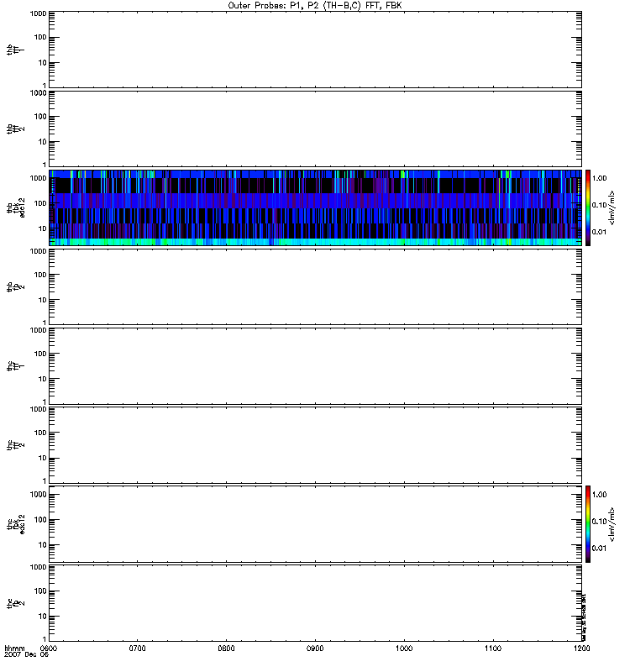Click the '100' y-tick of the thb spectrogram panel
Screen dimensions: 630x672
coord(40,203)
